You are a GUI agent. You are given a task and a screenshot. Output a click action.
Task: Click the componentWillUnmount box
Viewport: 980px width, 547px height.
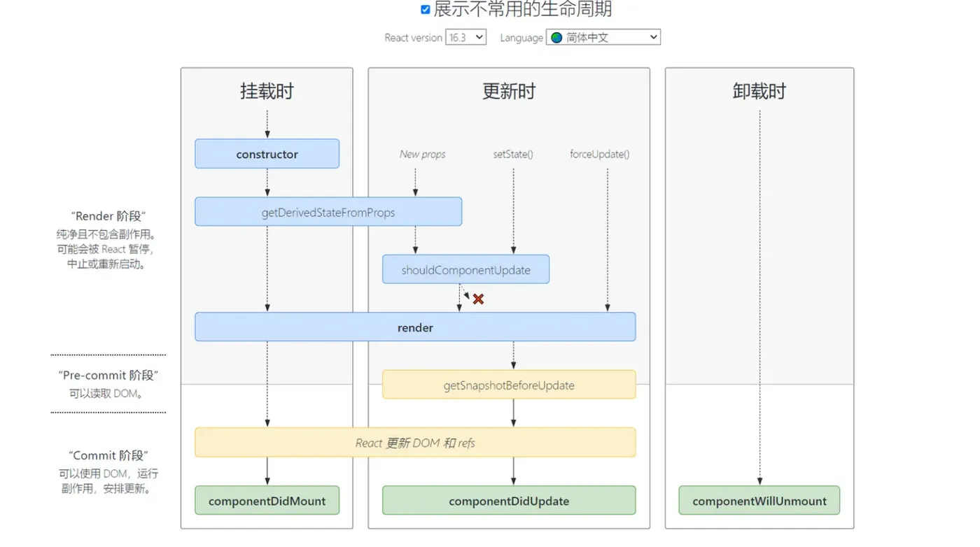759,501
